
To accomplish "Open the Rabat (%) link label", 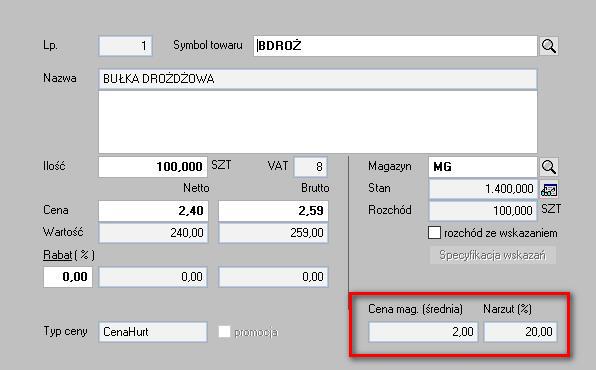I will [x=57, y=255].
